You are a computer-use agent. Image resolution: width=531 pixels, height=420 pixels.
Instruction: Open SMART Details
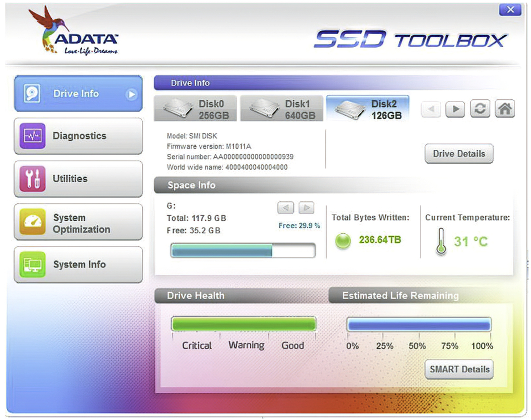click(x=459, y=369)
